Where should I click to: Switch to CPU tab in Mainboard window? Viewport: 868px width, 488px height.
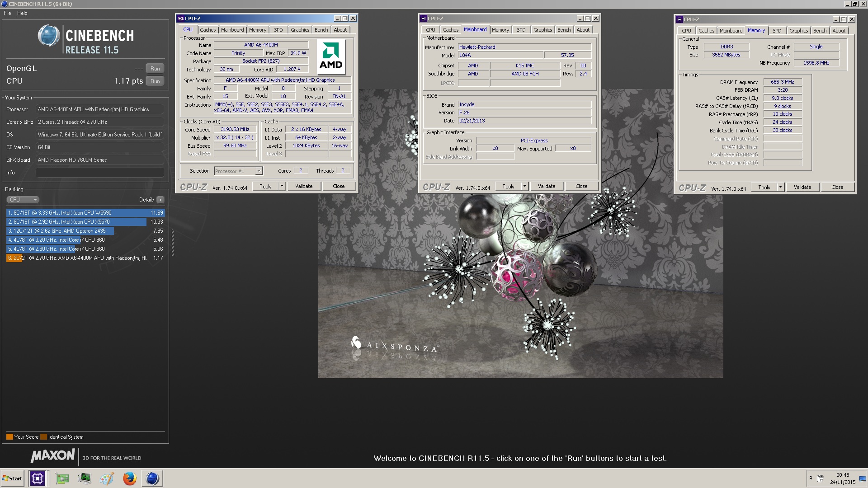[431, 30]
